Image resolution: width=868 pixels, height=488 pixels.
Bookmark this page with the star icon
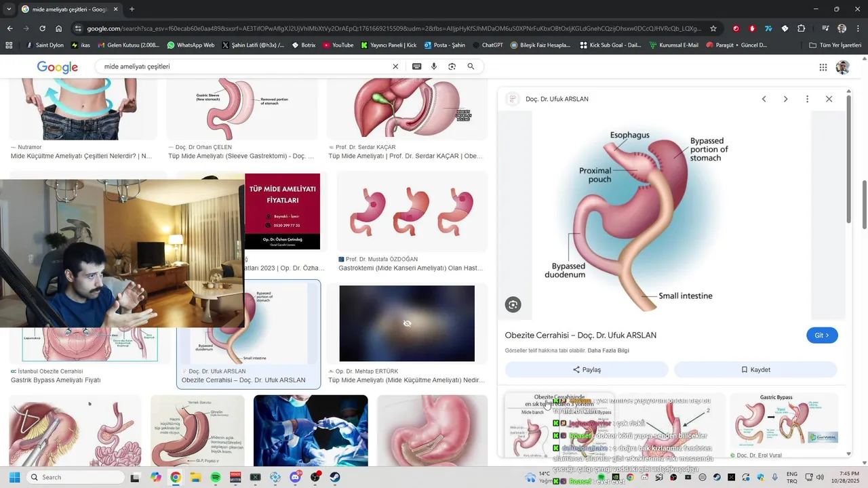pos(713,28)
